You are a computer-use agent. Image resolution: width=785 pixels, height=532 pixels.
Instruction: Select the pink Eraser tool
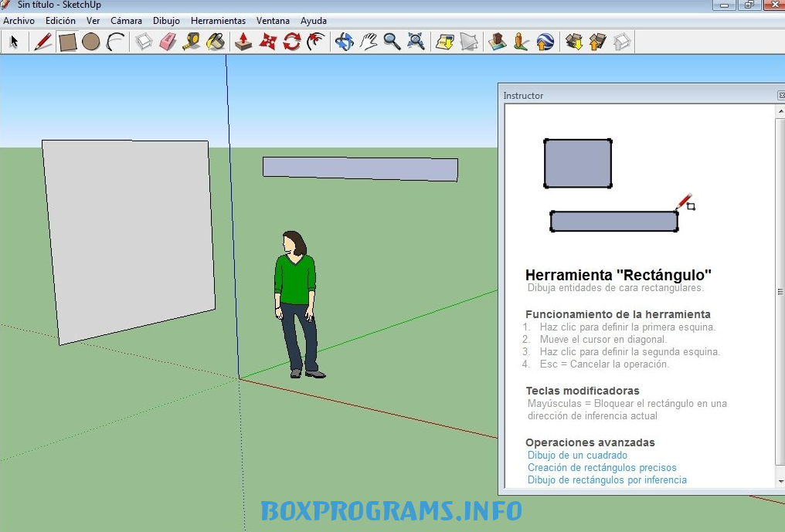click(x=168, y=42)
